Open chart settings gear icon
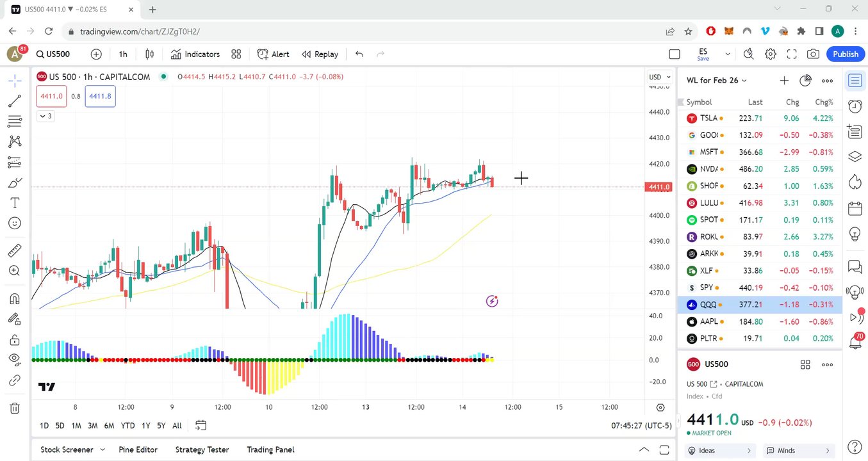Image resolution: width=868 pixels, height=461 pixels. coord(771,54)
